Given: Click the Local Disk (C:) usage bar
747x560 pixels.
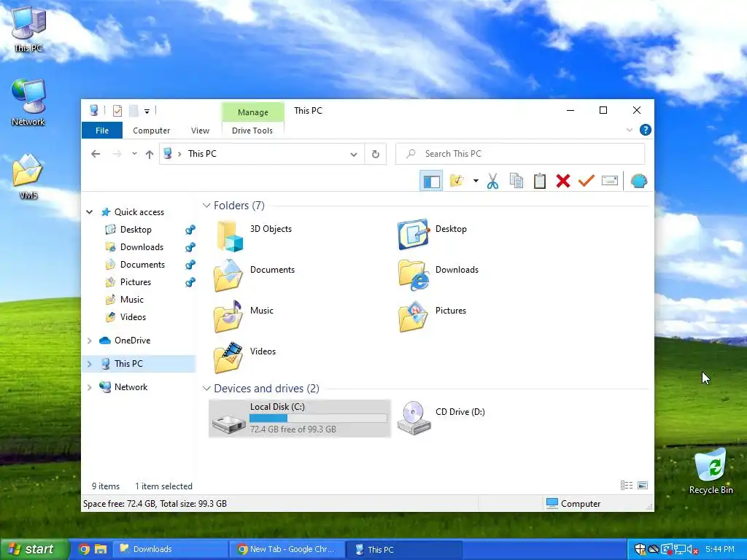Looking at the screenshot, I should 318,418.
